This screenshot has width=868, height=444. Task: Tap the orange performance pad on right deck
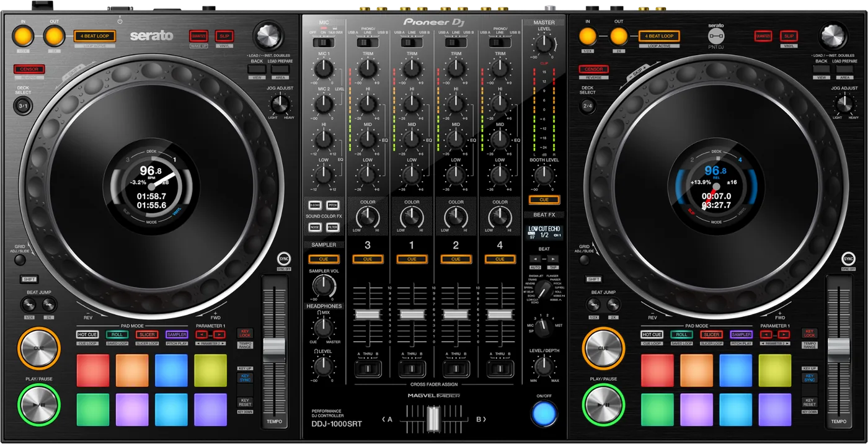[696, 370]
